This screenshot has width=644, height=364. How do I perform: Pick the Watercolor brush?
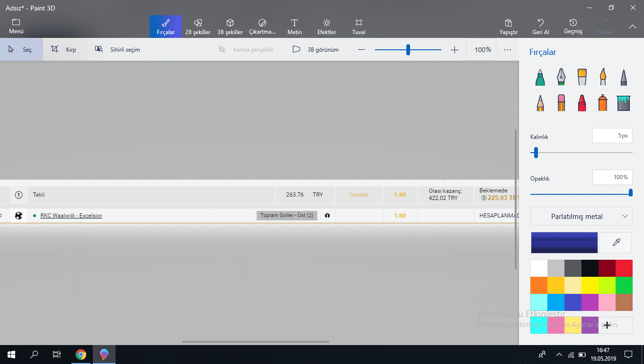[603, 77]
